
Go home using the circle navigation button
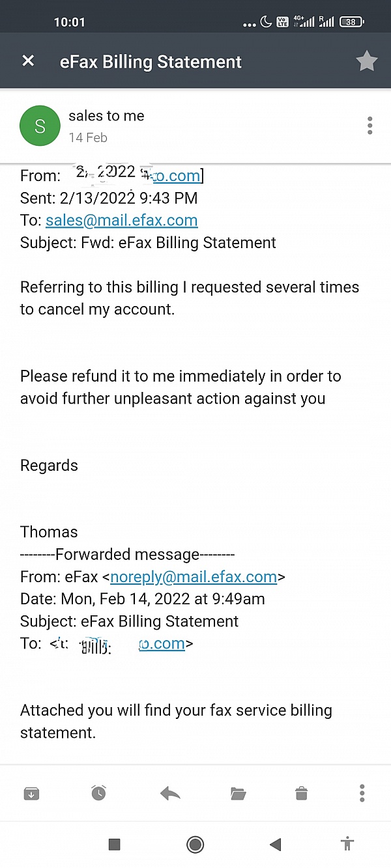click(x=195, y=845)
